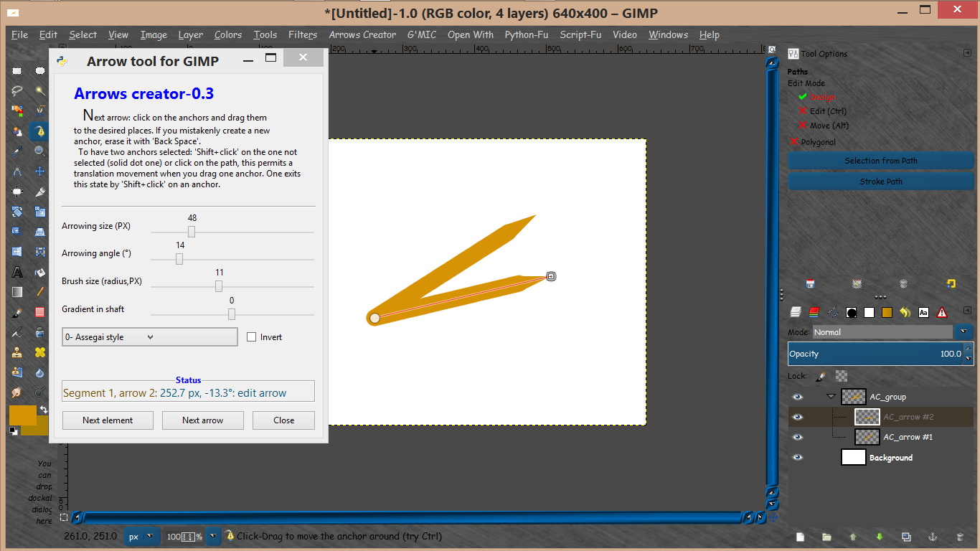Open the G'MIC menu

[422, 34]
